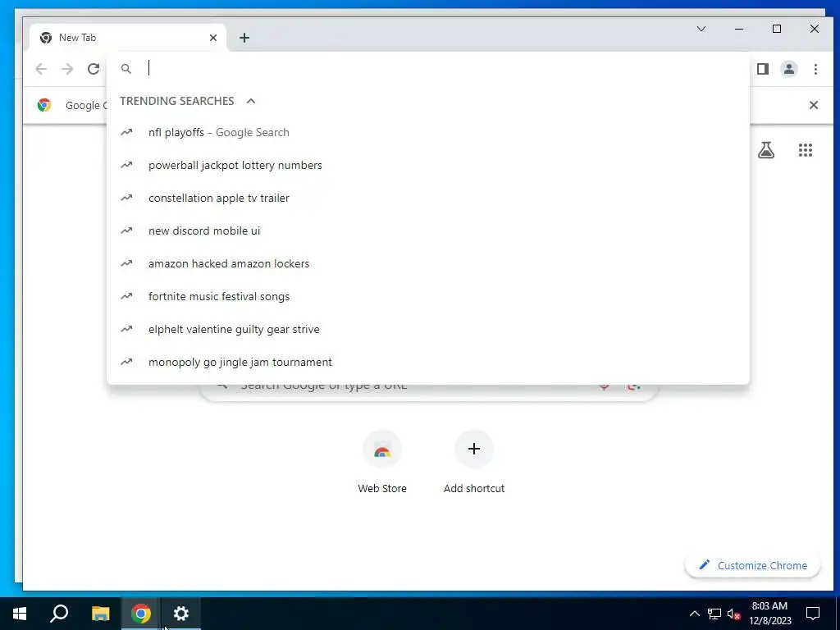Choose amazon hacked amazon lockers suggestion
This screenshot has width=840, height=630.
coord(428,263)
